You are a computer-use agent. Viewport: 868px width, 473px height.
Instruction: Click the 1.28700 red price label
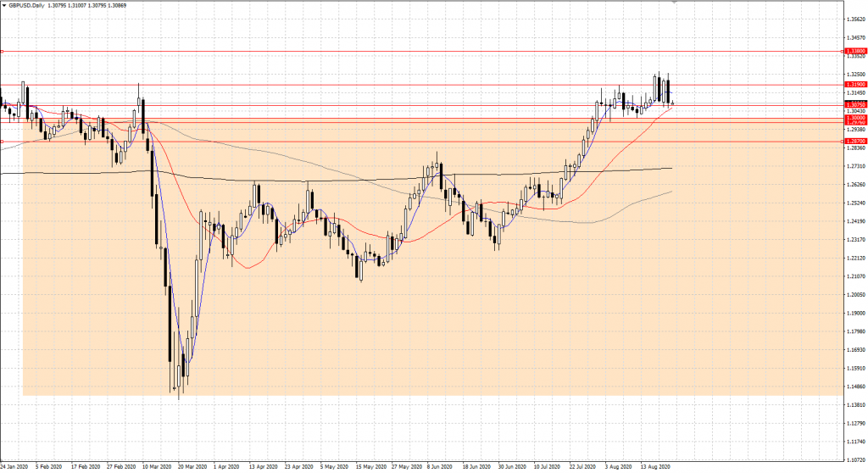coord(855,141)
